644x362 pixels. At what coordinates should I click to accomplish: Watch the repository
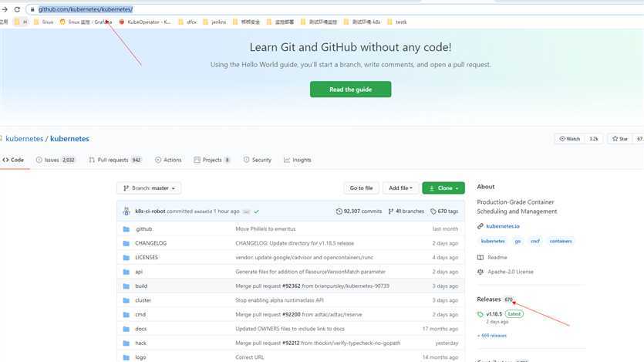pyautogui.click(x=570, y=139)
